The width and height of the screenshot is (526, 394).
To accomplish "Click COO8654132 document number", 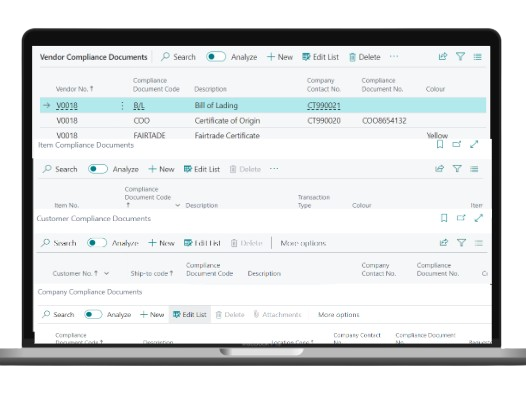I will point(384,120).
